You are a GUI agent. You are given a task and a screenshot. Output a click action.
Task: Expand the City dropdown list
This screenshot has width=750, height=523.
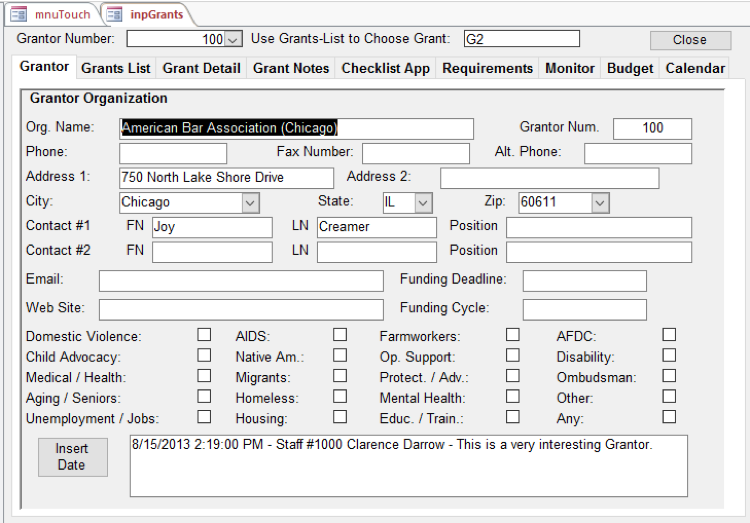(x=250, y=203)
